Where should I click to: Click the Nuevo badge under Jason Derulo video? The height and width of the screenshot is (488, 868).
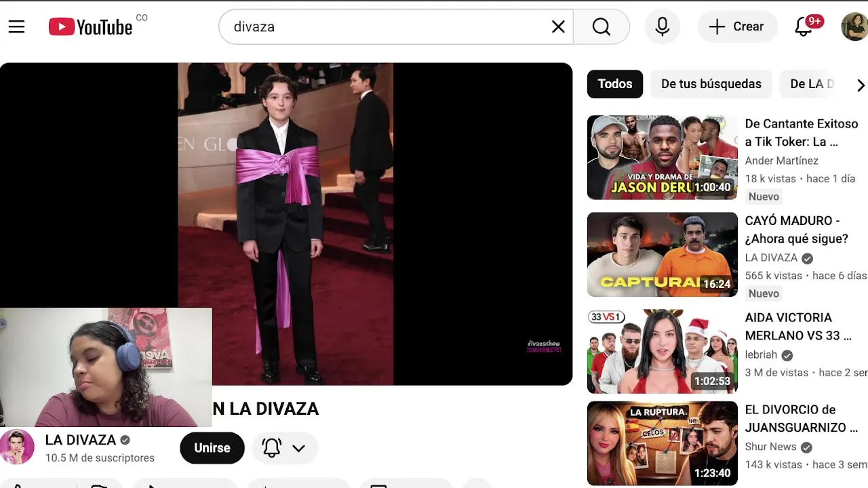click(x=764, y=197)
